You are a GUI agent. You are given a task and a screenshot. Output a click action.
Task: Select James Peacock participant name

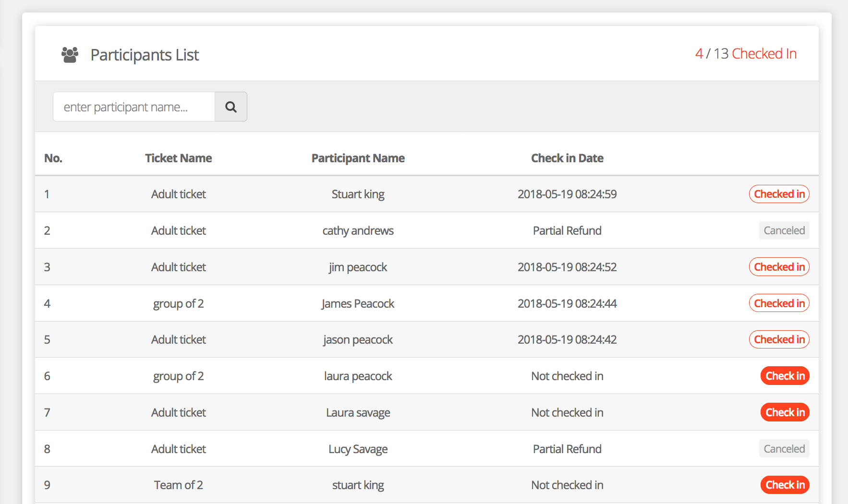coord(358,303)
